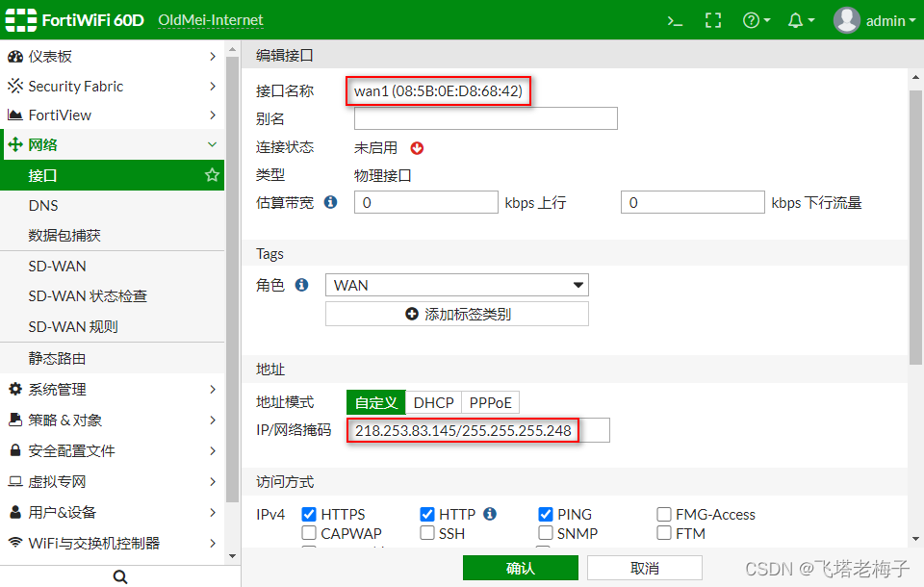This screenshot has width=924, height=587.
Task: Click the red link-down status icon
Action: [x=417, y=148]
